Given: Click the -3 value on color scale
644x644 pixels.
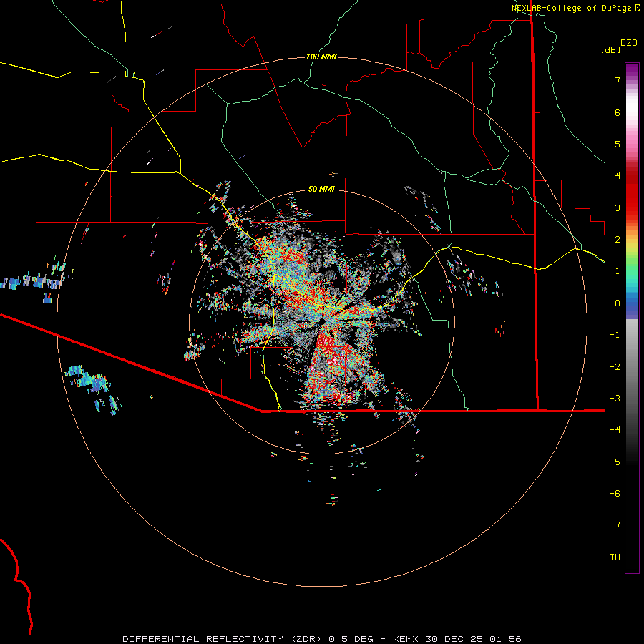Looking at the screenshot, I should (x=615, y=399).
